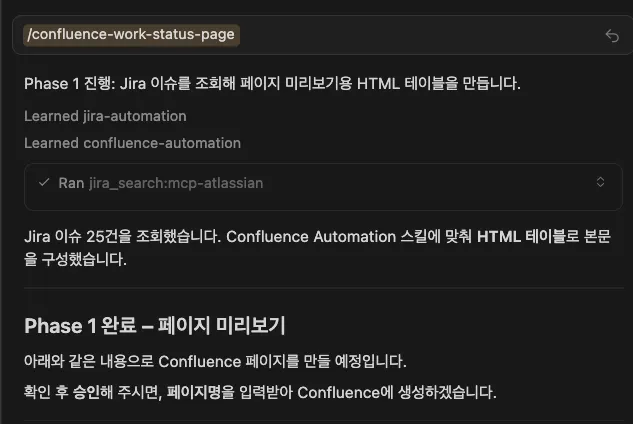This screenshot has height=424, width=633.
Task: Click the Learned jira-automation line
Action: [x=105, y=116]
